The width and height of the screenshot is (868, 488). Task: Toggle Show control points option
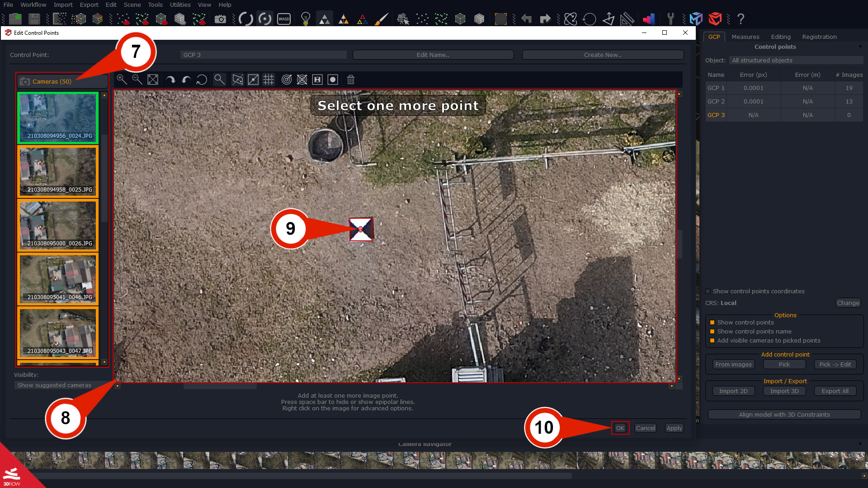coord(712,323)
